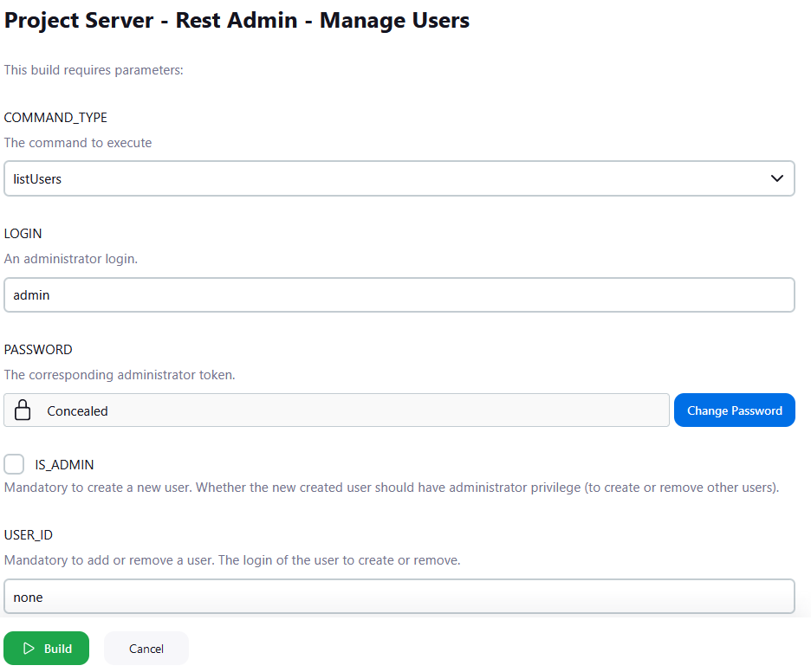Click the Manage Users page heading
The width and height of the screenshot is (811, 672).
click(237, 20)
